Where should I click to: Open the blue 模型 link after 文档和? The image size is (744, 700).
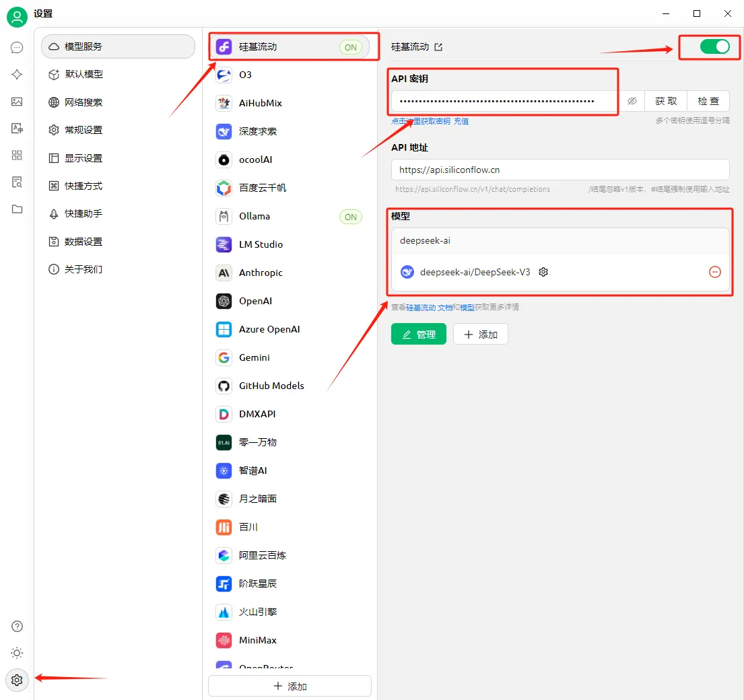467,308
